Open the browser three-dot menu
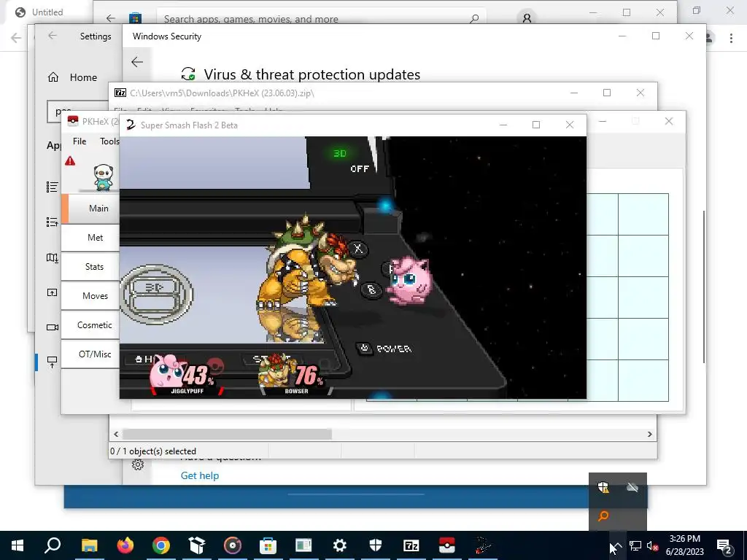Image resolution: width=747 pixels, height=560 pixels. click(x=731, y=38)
